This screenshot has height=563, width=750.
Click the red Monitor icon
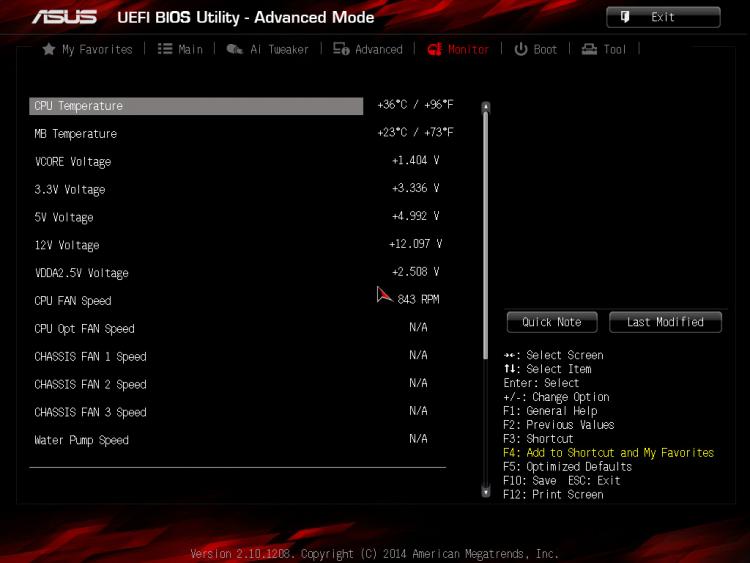click(x=434, y=49)
